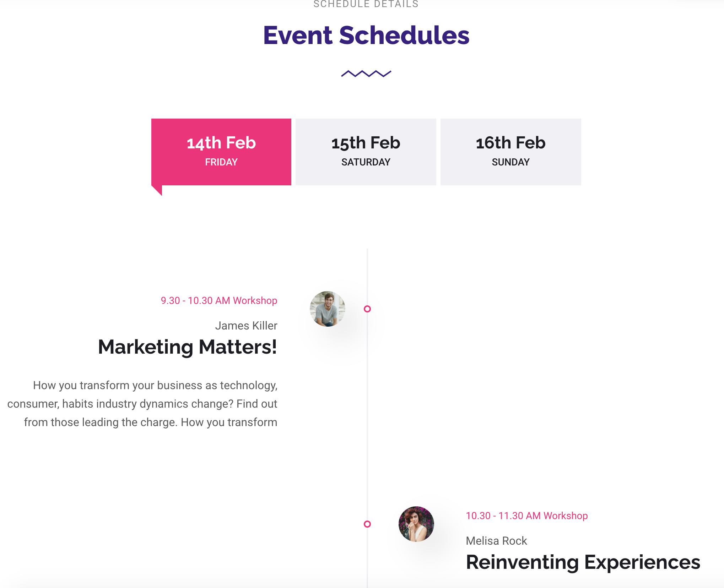Click the pink pointer triangle under active tab
Screen dimensions: 724x588
tap(158, 190)
